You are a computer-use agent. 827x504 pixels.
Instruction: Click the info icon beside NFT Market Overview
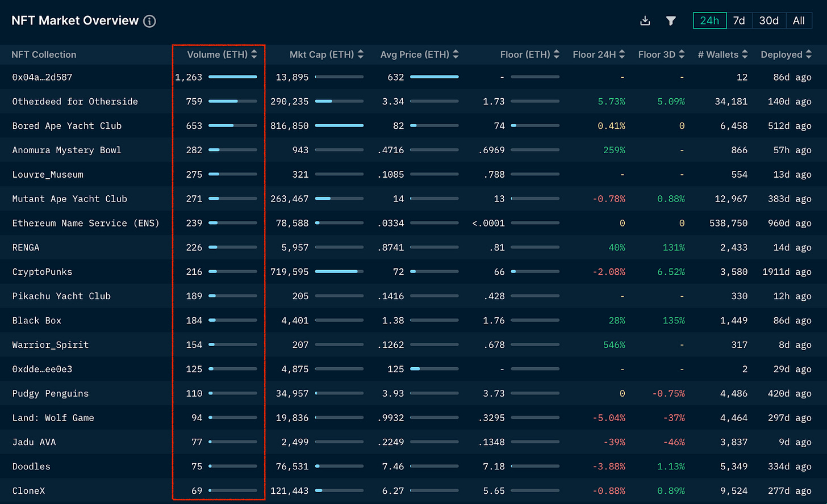[x=149, y=21]
